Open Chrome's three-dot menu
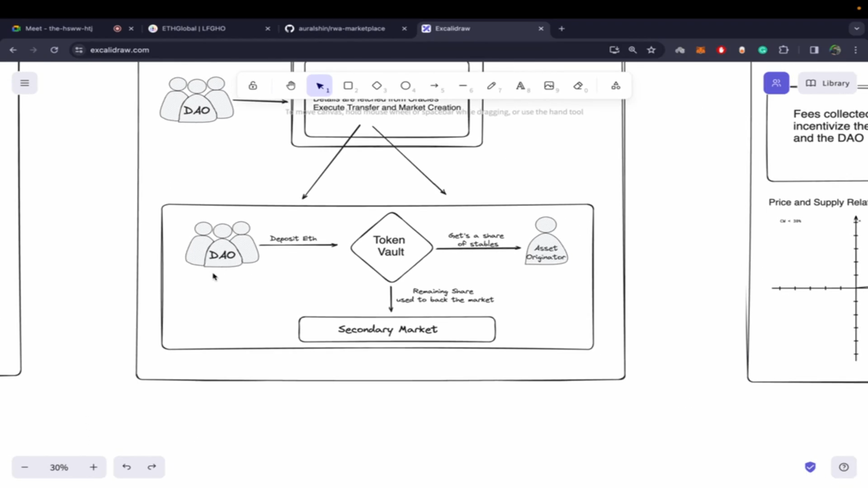868x488 pixels. [x=855, y=50]
